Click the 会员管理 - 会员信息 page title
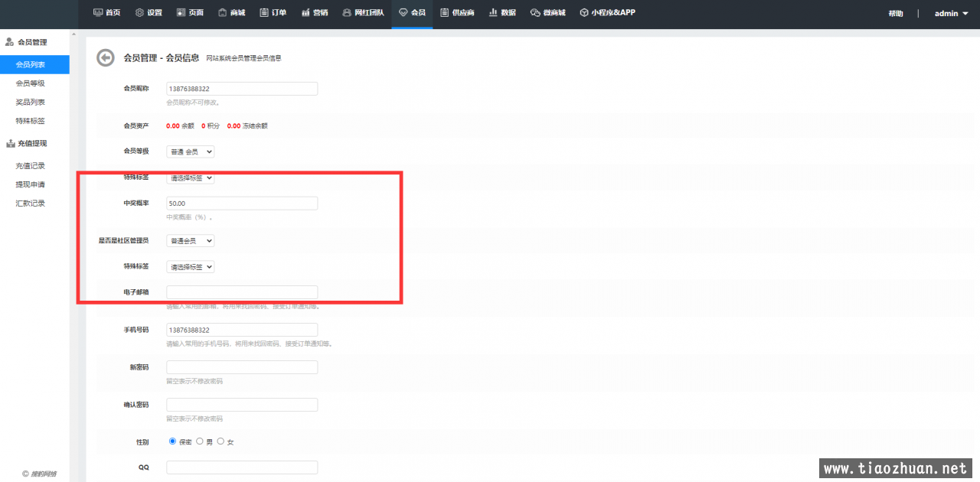Screen dimensions: 980x482 tap(162, 57)
